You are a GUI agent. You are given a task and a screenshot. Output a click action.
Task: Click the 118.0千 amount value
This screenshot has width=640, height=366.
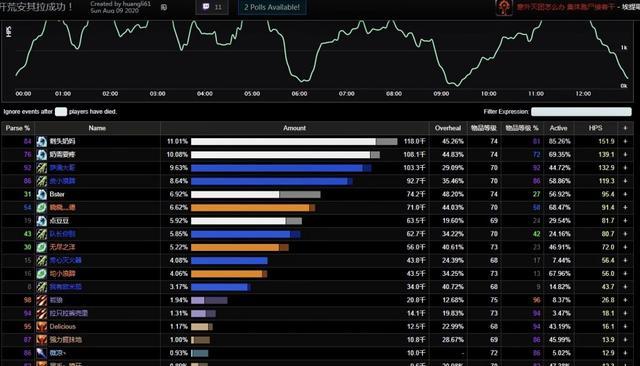pos(415,142)
